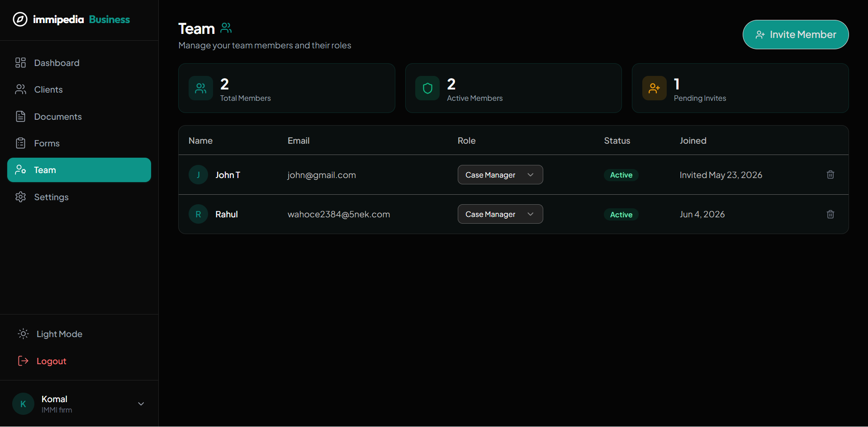Click the Pending Invites user-plus icon
Image resolution: width=868 pixels, height=427 pixels.
(x=655, y=88)
